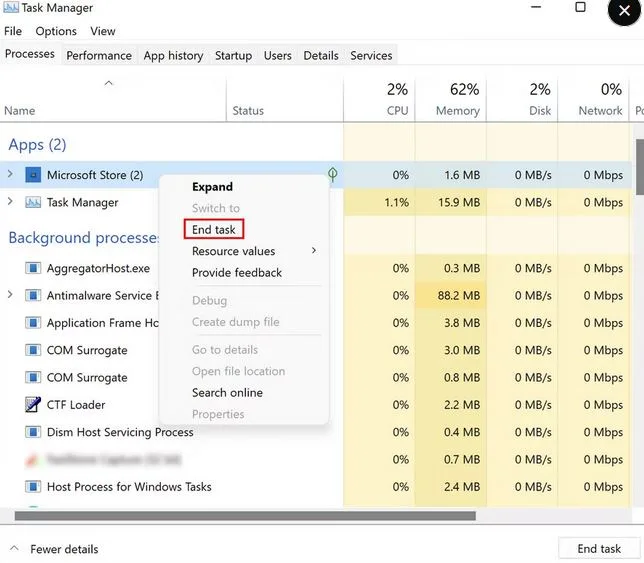
Task: Expand the Task Manager app row
Action: (10, 202)
